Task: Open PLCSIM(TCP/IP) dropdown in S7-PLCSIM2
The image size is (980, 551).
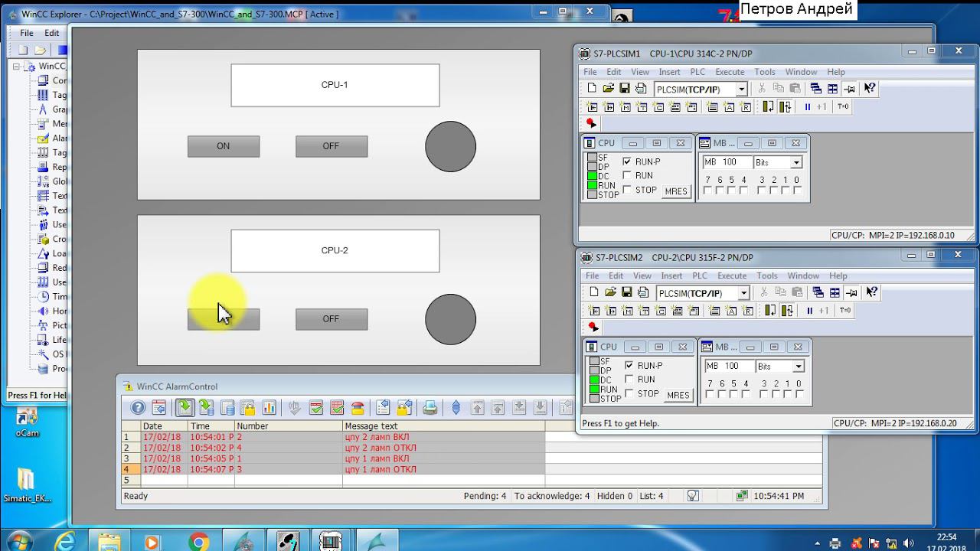Action: [x=743, y=293]
